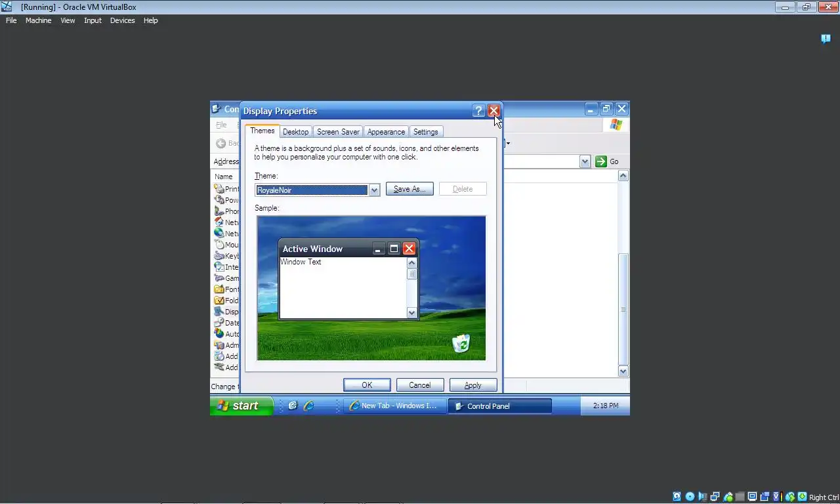Click the VirtualBox USB status icon
The width and height of the screenshot is (840, 504).
point(728,497)
